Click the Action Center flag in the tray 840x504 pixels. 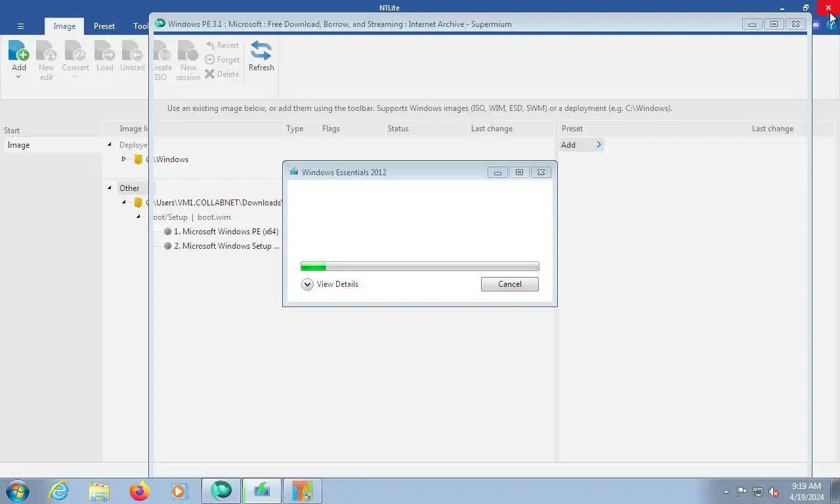[x=742, y=492]
